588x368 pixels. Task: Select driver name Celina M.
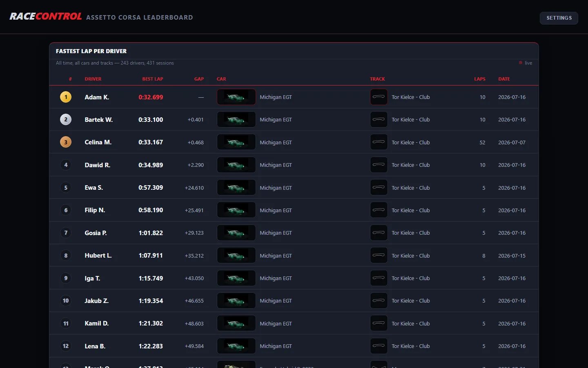(x=98, y=142)
